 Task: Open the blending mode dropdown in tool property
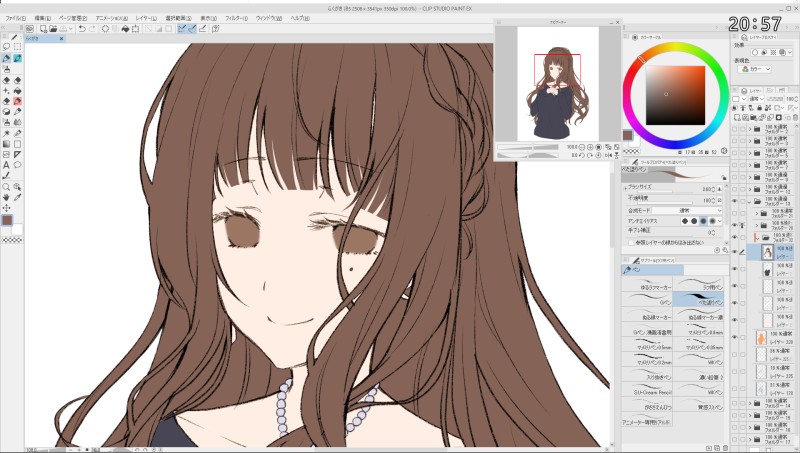click(687, 210)
